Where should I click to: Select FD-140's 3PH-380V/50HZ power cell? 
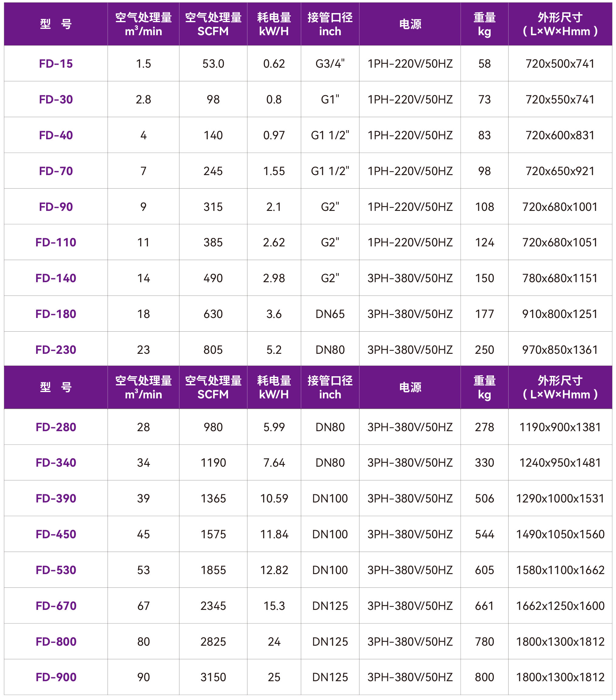(x=410, y=278)
